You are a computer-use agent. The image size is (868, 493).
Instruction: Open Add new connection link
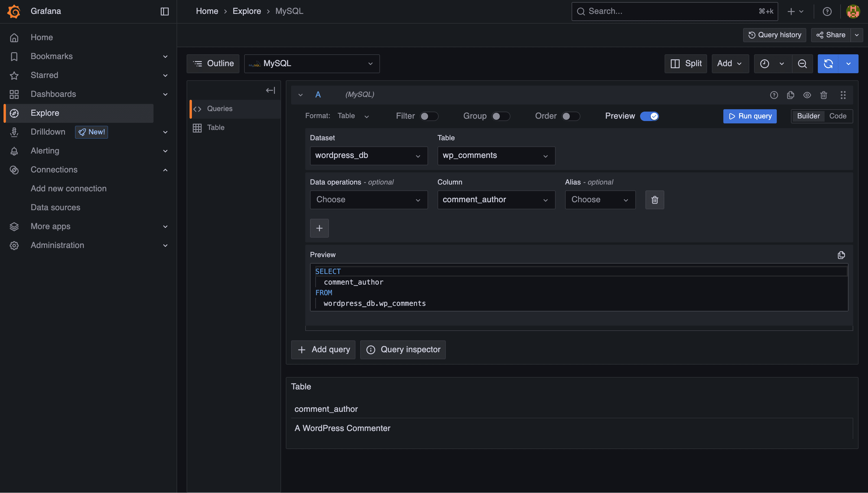(x=68, y=189)
